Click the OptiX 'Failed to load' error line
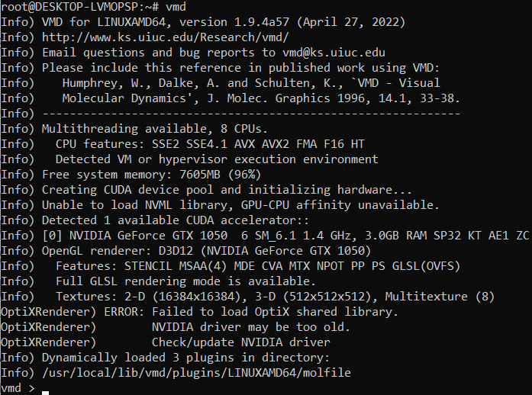The height and width of the screenshot is (395, 532). [275, 312]
